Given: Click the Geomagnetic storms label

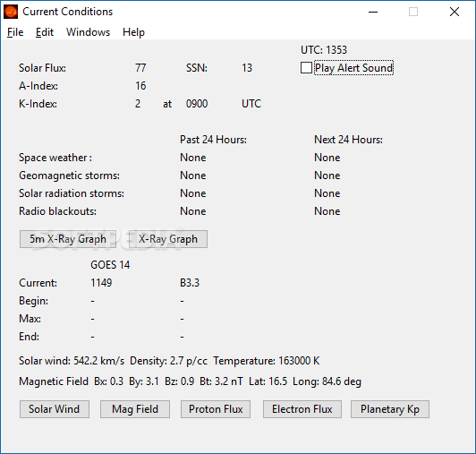Looking at the screenshot, I should tap(69, 176).
